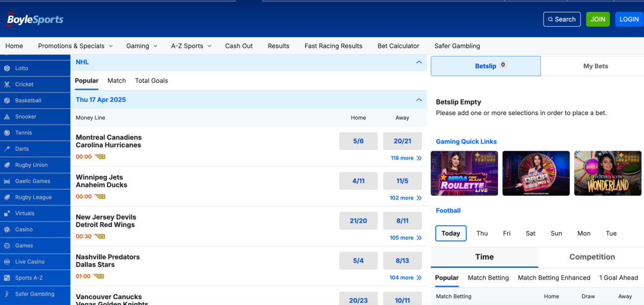Select Tue in football day filter

tap(611, 233)
